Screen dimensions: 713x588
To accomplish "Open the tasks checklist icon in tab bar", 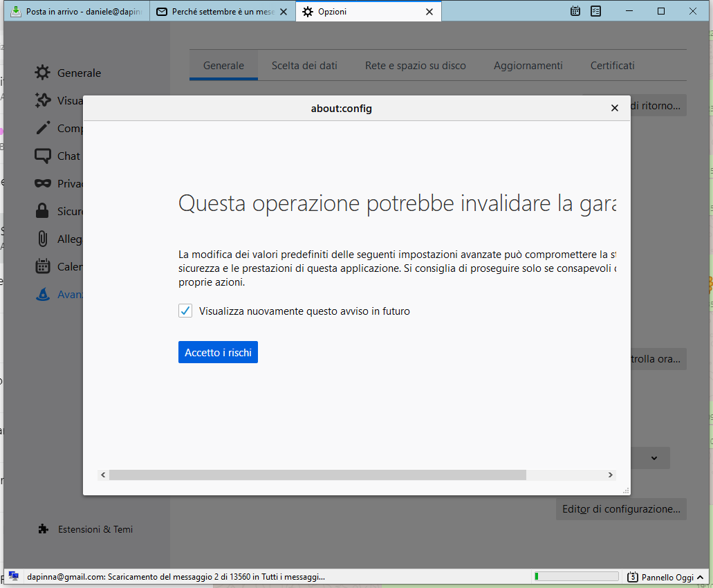I will [596, 11].
